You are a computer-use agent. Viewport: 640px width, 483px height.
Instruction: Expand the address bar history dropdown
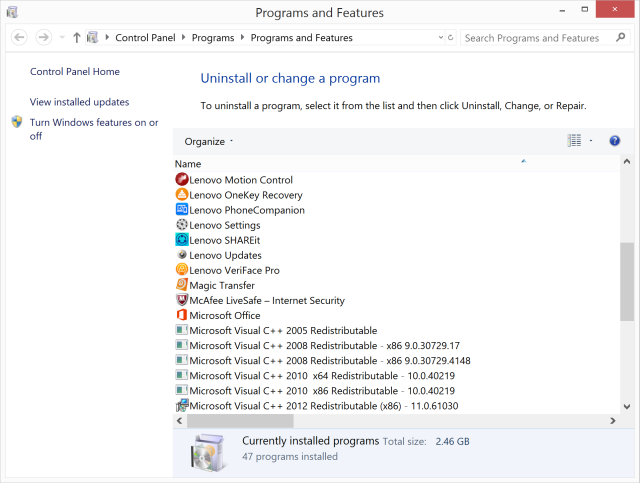pos(441,38)
